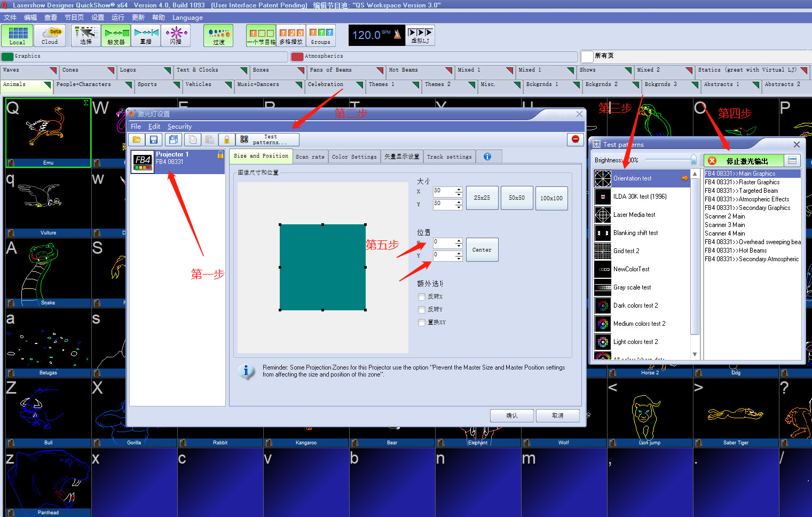Select the ILDA 30K test pattern
This screenshot has width=812, height=517.
tap(642, 197)
